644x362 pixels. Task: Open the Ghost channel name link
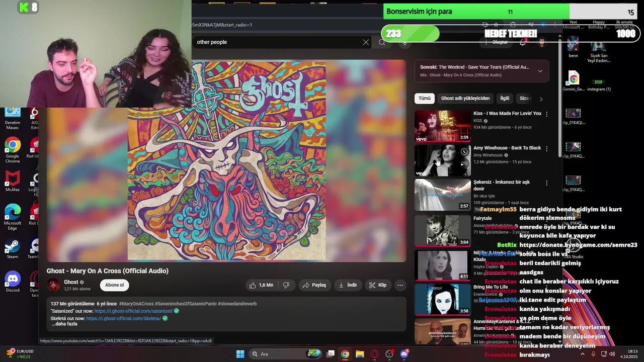[71, 283]
